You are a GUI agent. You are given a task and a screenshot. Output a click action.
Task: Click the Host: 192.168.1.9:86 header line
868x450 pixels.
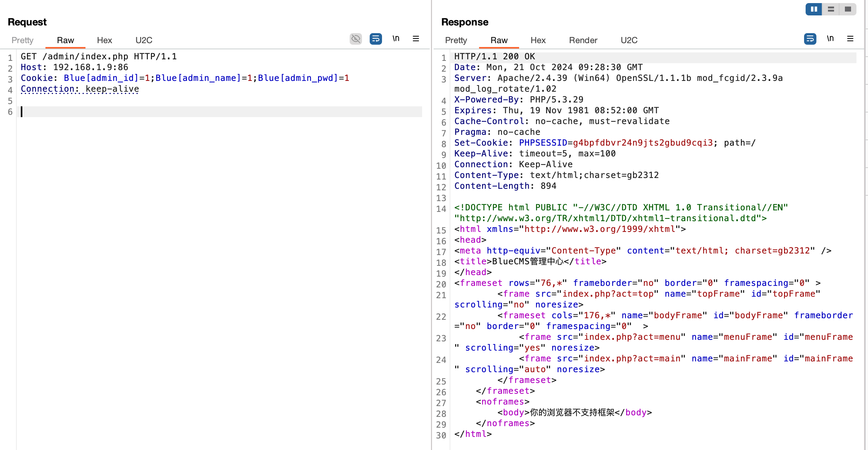[x=74, y=67]
